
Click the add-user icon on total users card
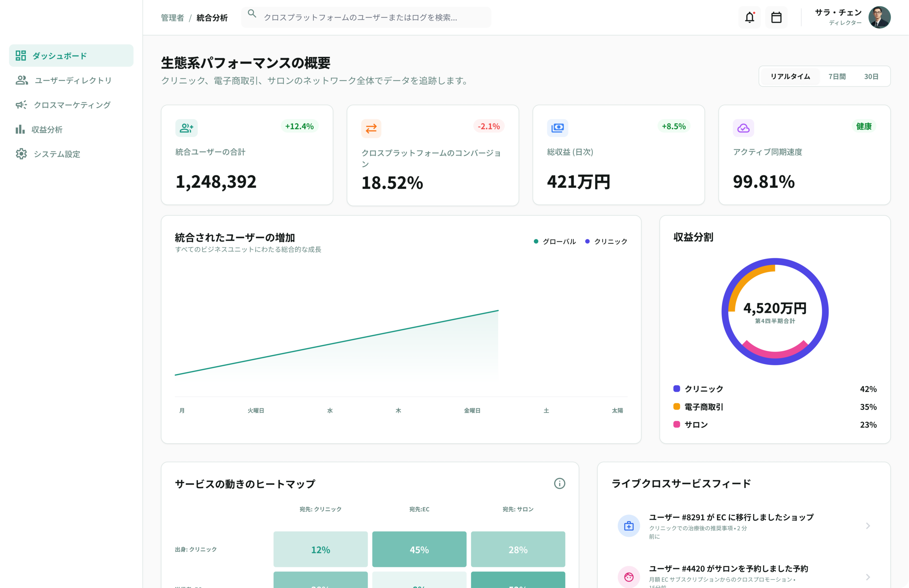point(186,128)
